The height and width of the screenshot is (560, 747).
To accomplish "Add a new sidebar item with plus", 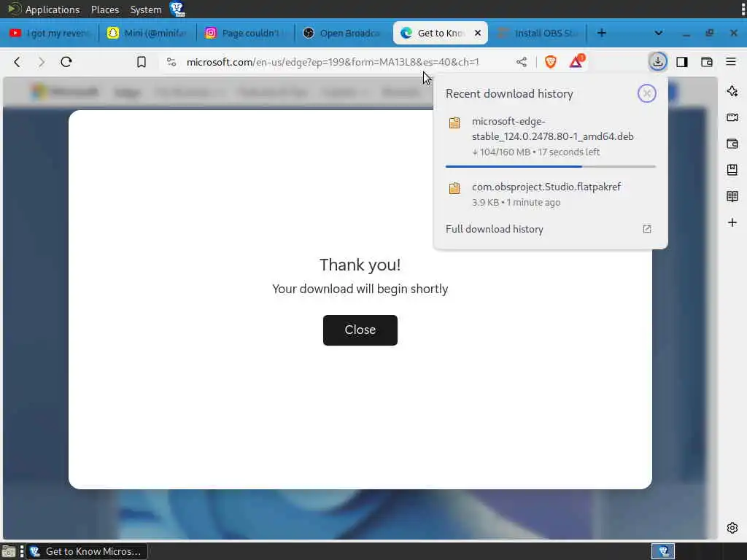I will (732, 222).
